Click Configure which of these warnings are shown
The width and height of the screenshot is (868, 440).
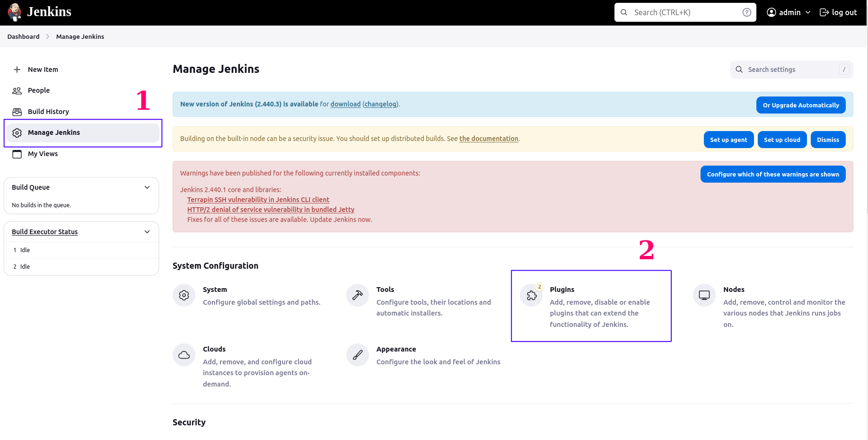[x=773, y=174]
